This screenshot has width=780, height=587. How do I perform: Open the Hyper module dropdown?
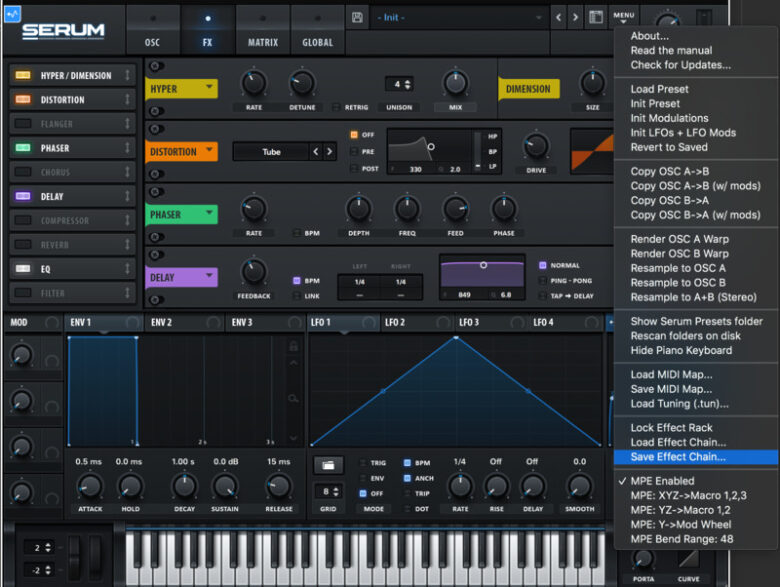209,87
